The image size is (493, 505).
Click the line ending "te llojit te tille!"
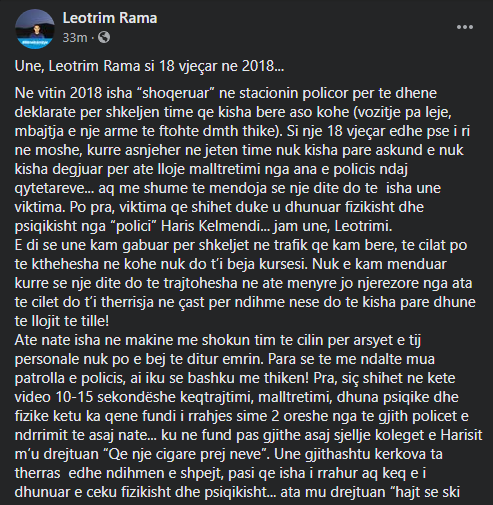click(x=62, y=321)
